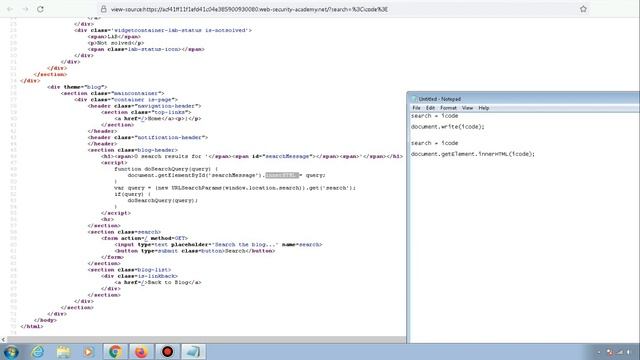Follow the Back to Blog href link in source
640x360 pixels.
(143, 282)
